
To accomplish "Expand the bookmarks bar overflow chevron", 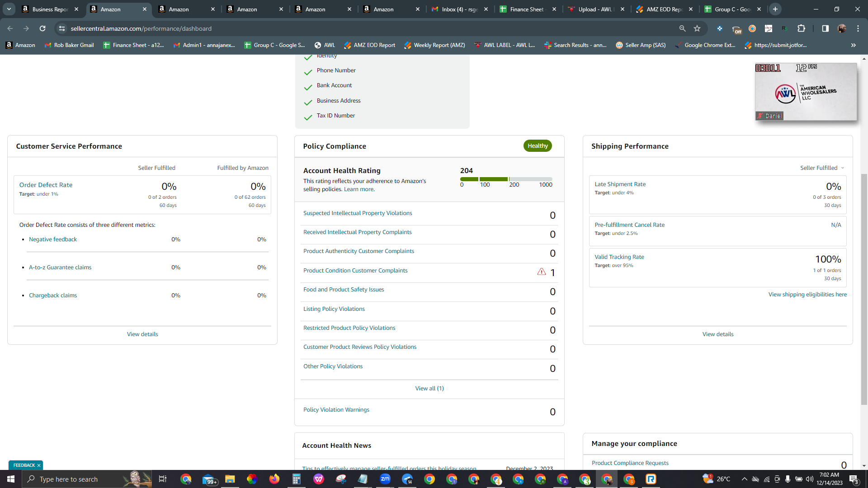I will [853, 45].
